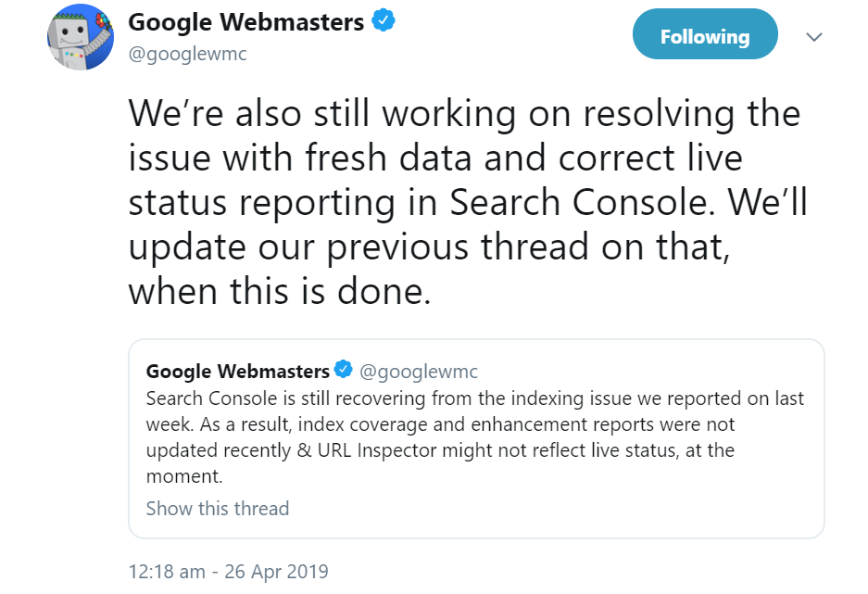Select the Google Webmasters name in the embedded tweet
This screenshot has width=868, height=594.
[235, 370]
